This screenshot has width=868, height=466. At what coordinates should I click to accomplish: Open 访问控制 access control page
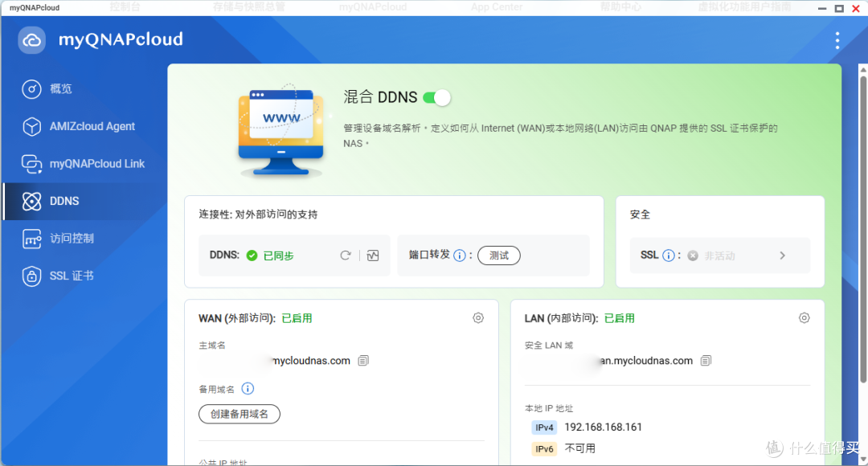[x=84, y=239]
